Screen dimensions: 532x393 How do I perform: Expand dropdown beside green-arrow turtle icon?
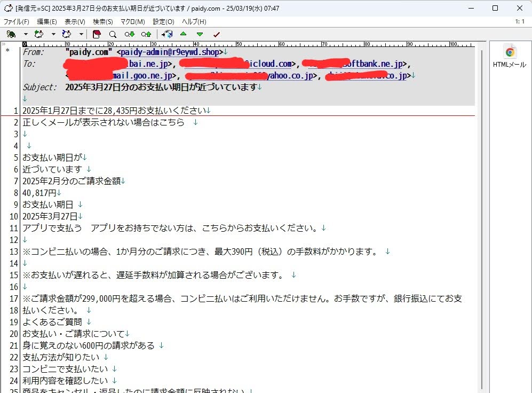click(53, 34)
